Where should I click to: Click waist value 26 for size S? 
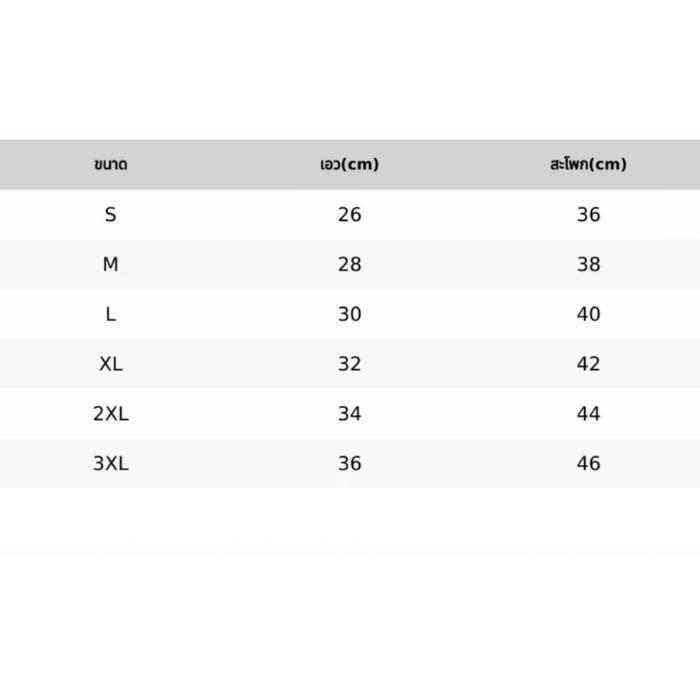[x=350, y=215]
